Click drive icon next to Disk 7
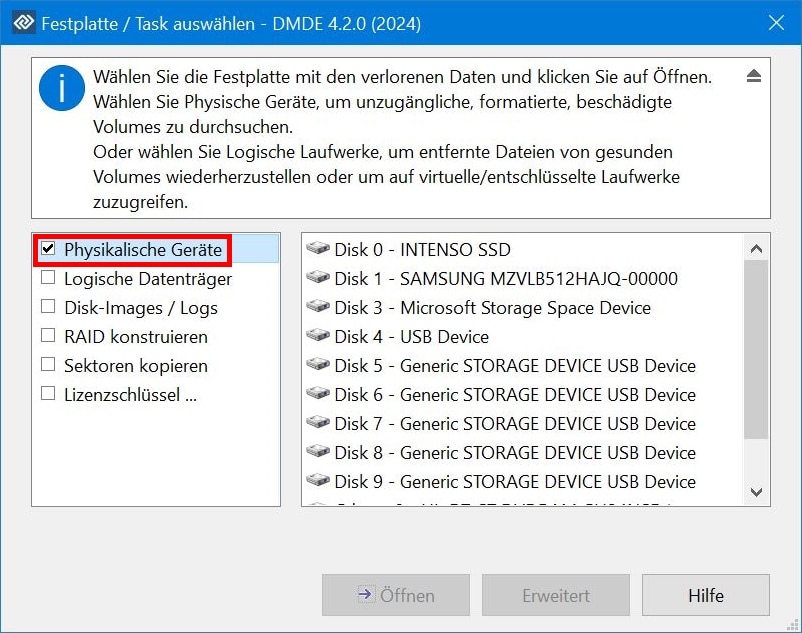This screenshot has width=802, height=633. 318,422
